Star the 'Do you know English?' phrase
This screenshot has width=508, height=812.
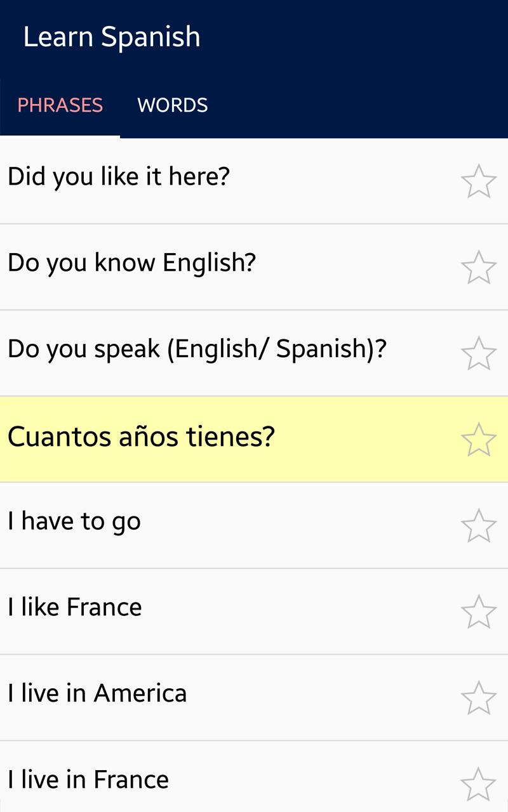(x=478, y=267)
